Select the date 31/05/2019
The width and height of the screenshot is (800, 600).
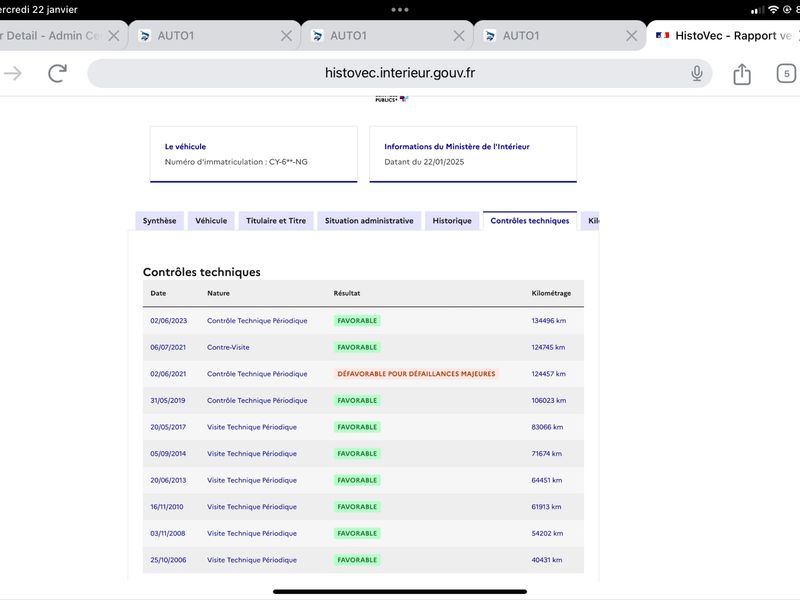point(168,401)
